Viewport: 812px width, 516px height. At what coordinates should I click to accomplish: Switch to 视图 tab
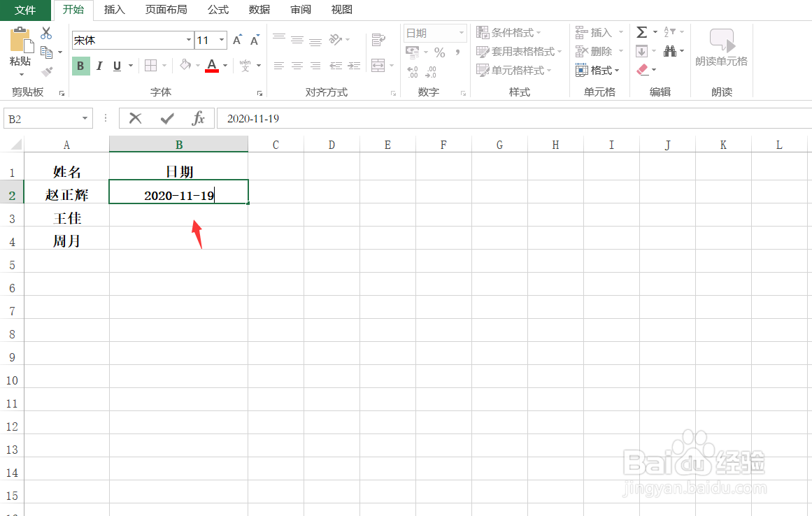tap(342, 10)
